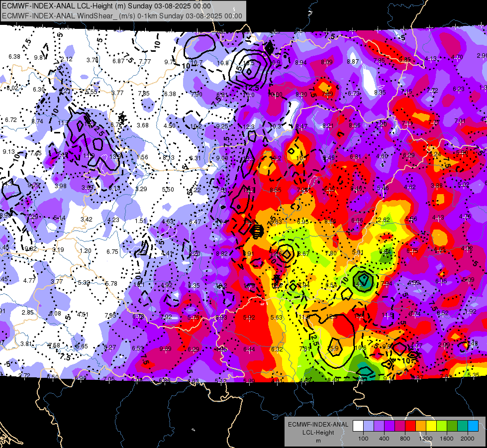Click the map value 2.99
Screen dimensions: 487x448
click(x=444, y=344)
